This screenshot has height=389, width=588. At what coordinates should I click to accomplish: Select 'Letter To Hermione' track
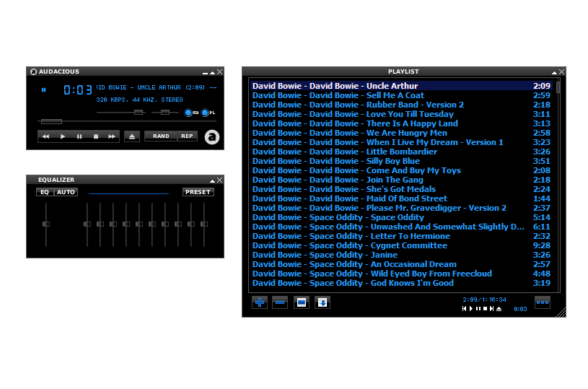[401, 236]
